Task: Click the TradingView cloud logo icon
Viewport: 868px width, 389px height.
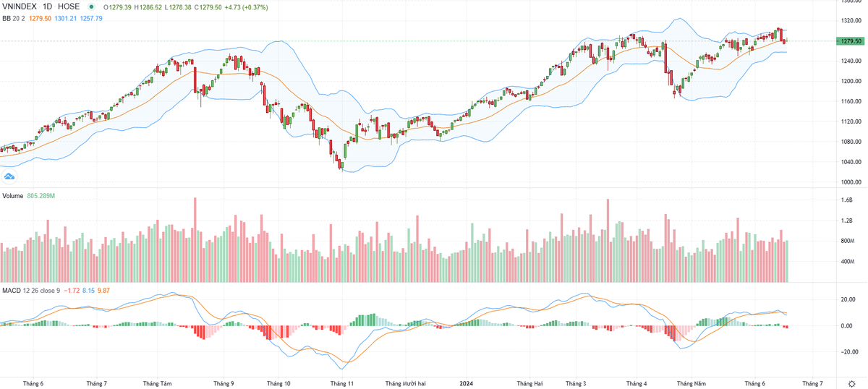Action: [10, 176]
